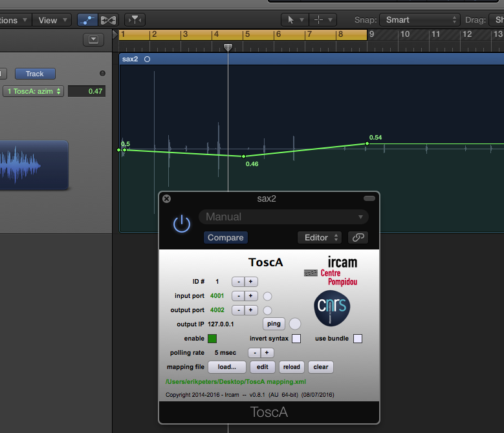Click the Track automation mode button

tap(35, 74)
